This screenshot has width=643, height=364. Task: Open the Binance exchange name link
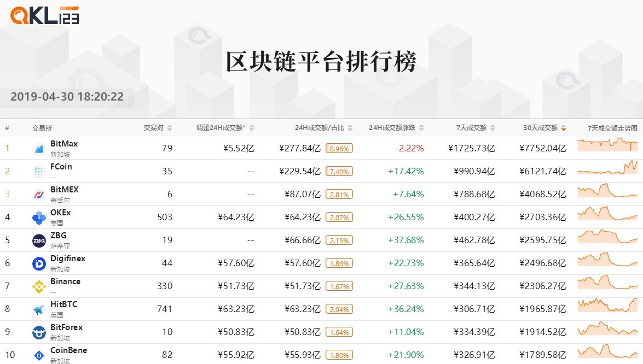pyautogui.click(x=66, y=281)
